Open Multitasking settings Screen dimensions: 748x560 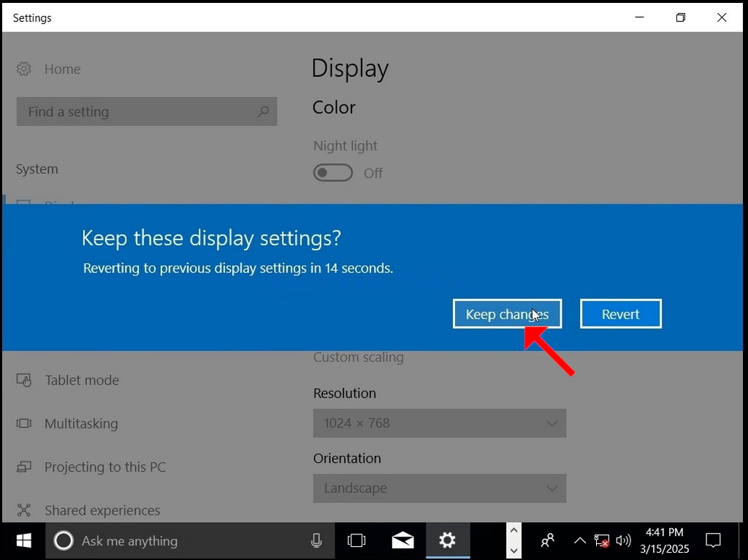click(81, 423)
